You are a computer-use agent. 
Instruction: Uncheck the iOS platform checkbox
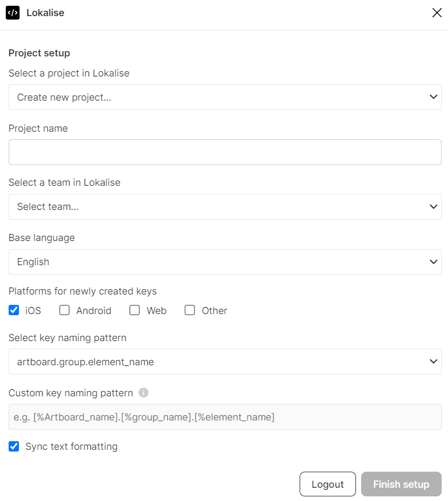[x=14, y=311]
